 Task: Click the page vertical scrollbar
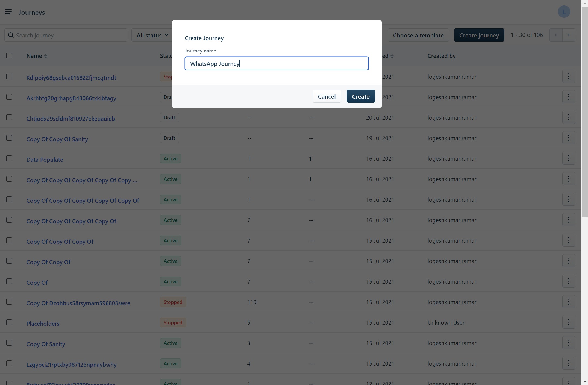[x=585, y=112]
